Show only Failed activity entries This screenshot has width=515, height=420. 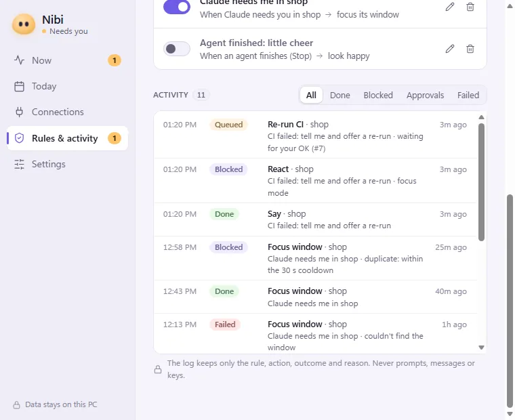[468, 96]
